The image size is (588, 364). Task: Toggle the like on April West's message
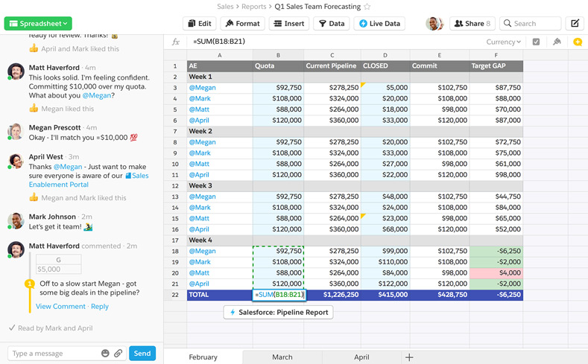[x=34, y=198]
